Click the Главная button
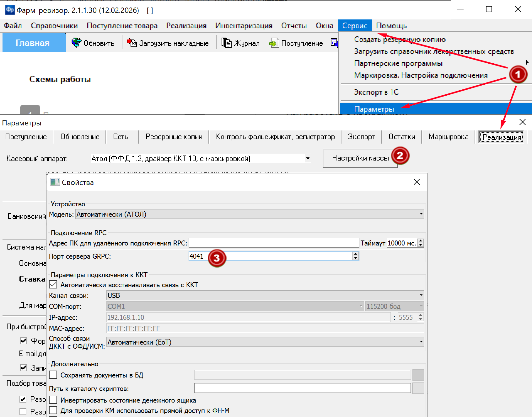The height and width of the screenshot is (417, 532). [x=33, y=43]
